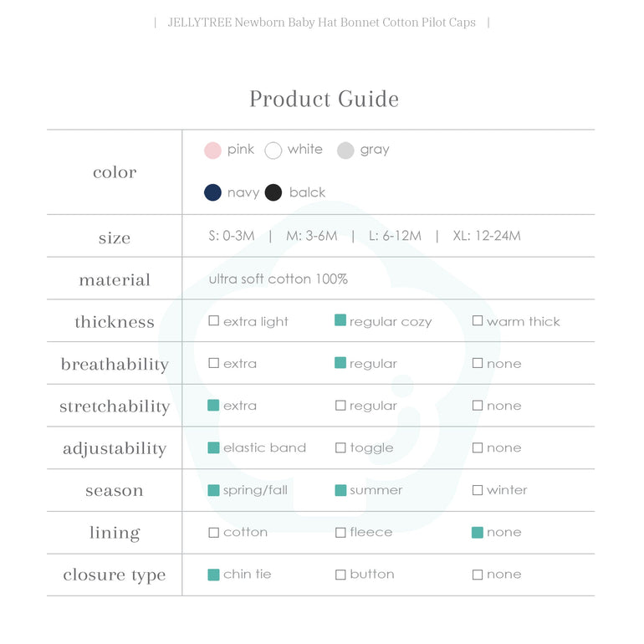Select the navy color circle

click(213, 193)
